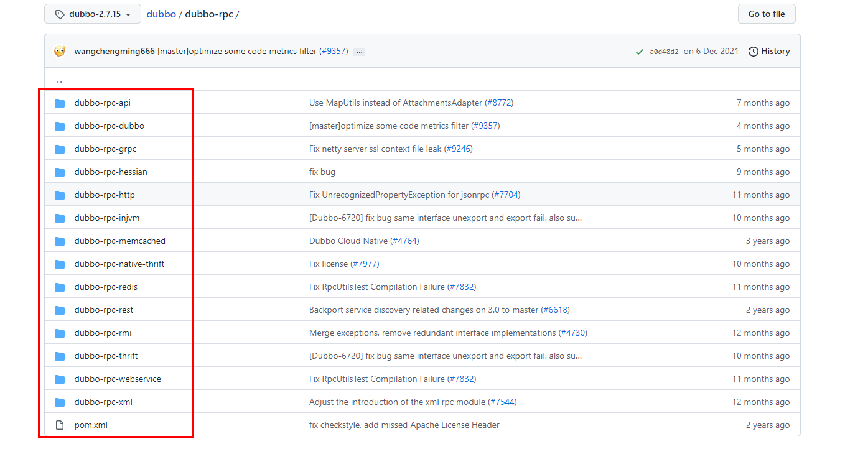Click folder icon for dubbo-rpc-http
Image resolution: width=868 pixels, height=452 pixels.
[x=60, y=195]
